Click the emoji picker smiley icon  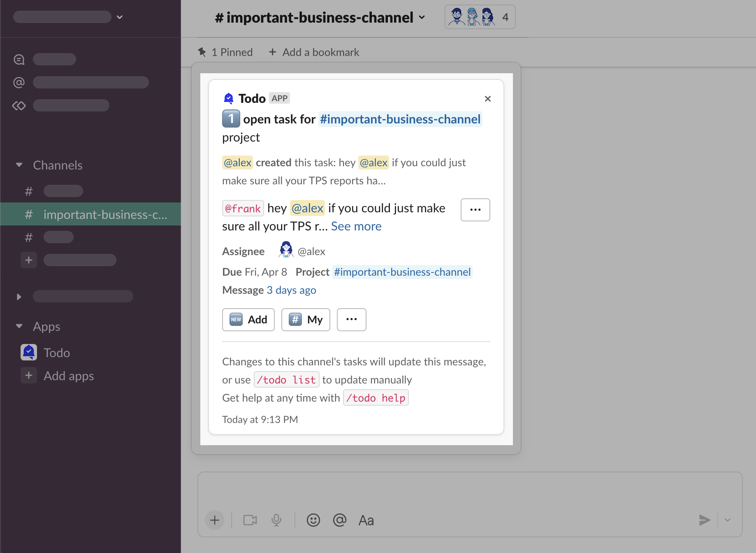[x=313, y=520]
